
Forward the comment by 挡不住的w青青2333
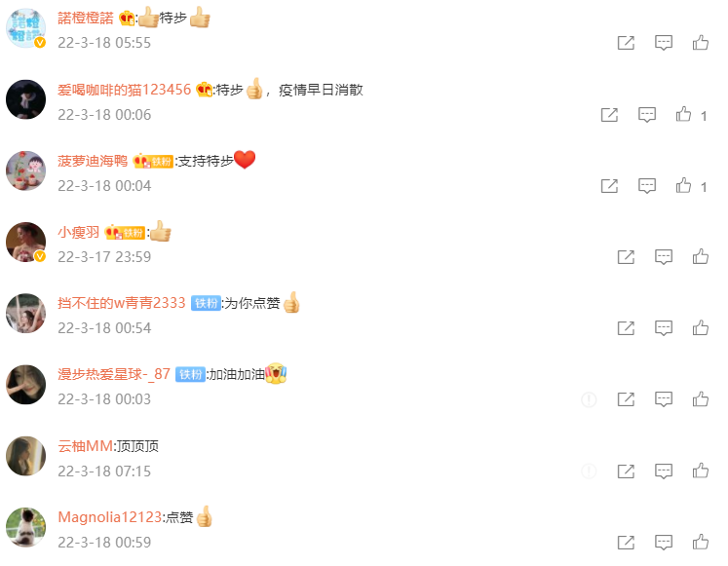(626, 328)
